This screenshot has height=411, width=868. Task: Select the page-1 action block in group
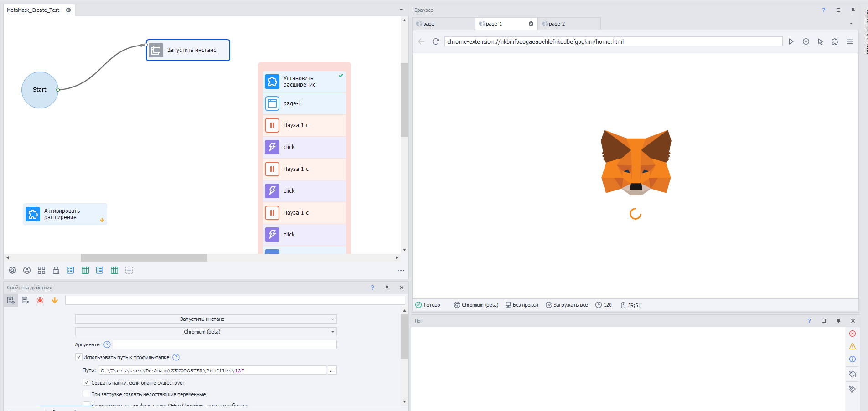point(305,103)
